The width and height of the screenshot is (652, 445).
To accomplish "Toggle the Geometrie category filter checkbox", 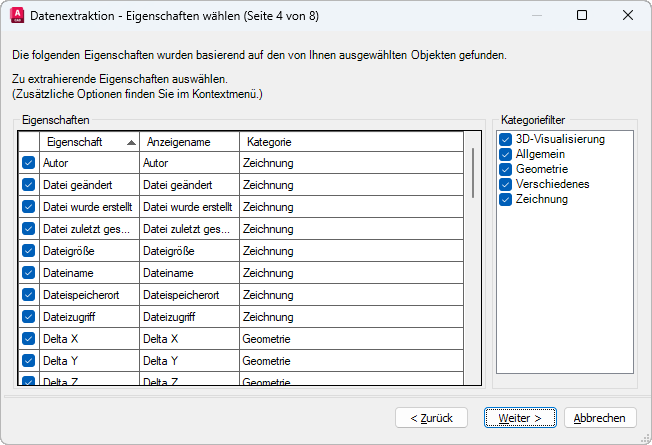I will coord(506,169).
